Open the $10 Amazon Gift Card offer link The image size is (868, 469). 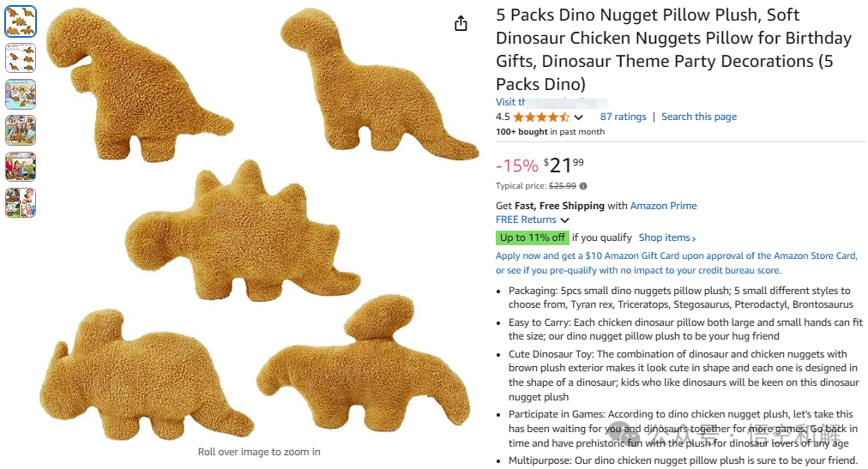click(676, 256)
